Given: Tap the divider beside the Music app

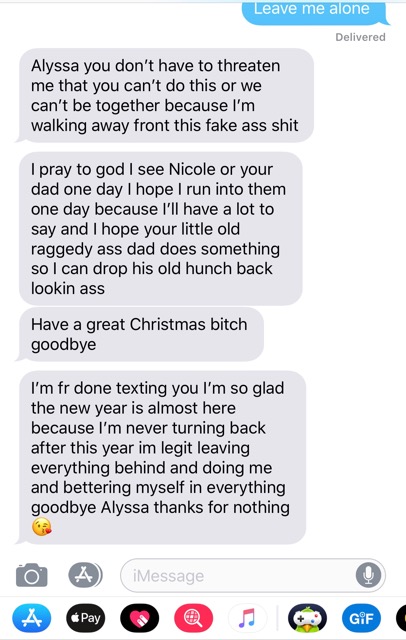Looking at the screenshot, I should (277, 618).
